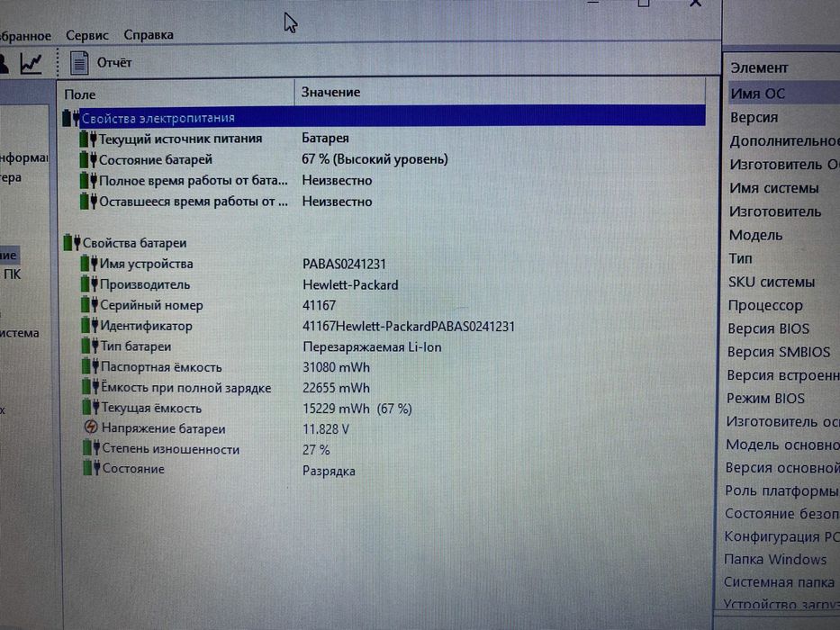Select Версия row in right window
Image resolution: width=840 pixels, height=630 pixels.
pos(754,117)
